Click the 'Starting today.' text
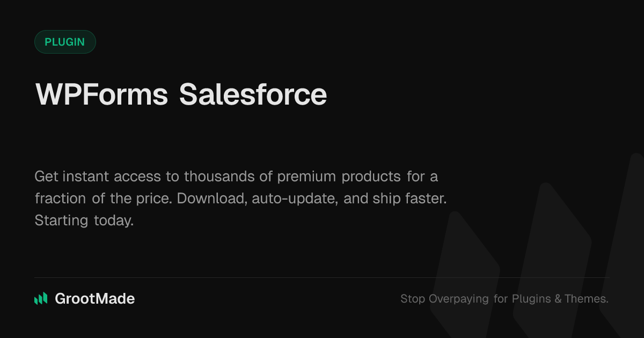644x338 pixels. click(x=84, y=220)
